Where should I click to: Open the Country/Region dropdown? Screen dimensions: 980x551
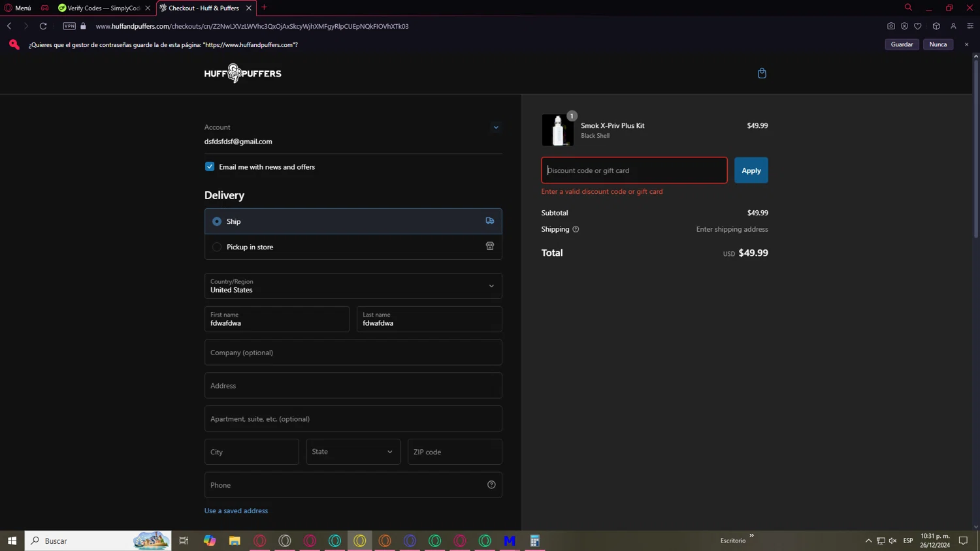[353, 286]
